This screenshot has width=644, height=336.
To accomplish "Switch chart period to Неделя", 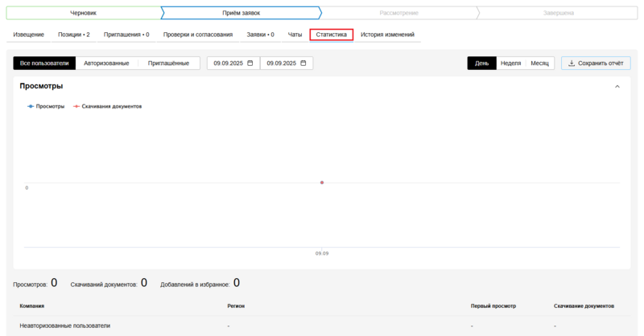I will click(x=510, y=63).
